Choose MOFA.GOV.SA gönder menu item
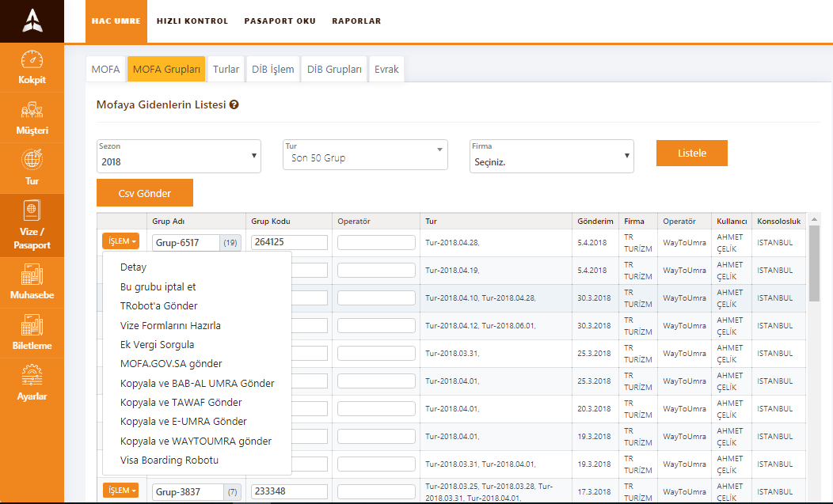Image resolution: width=833 pixels, height=504 pixels. [171, 364]
